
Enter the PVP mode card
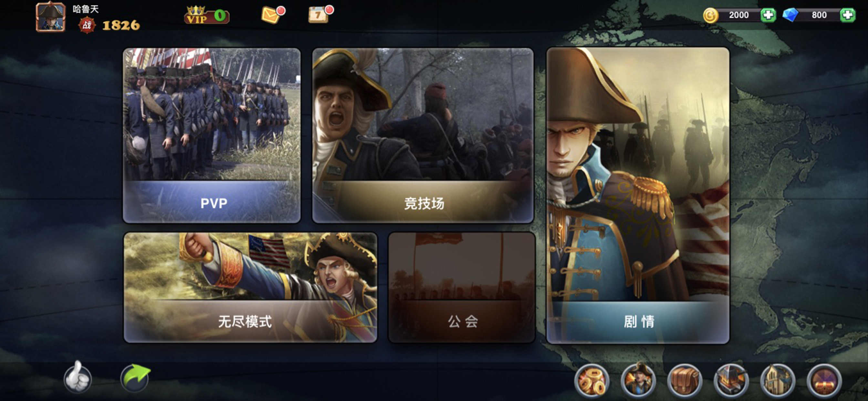coord(212,136)
